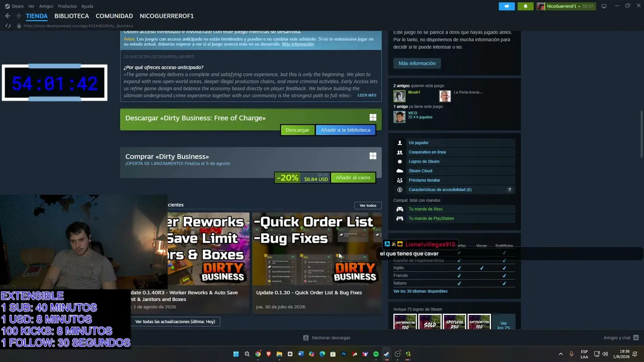This screenshot has height=362, width=644.
Task: Click the Xbox controller icon
Action: coord(400,209)
